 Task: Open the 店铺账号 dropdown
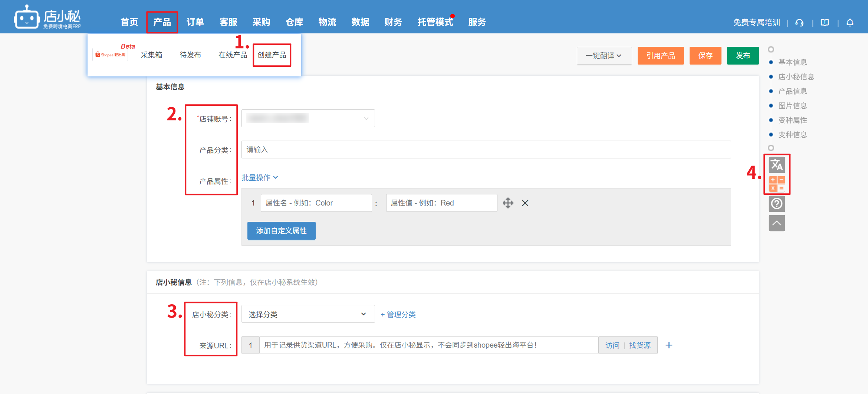tap(308, 118)
